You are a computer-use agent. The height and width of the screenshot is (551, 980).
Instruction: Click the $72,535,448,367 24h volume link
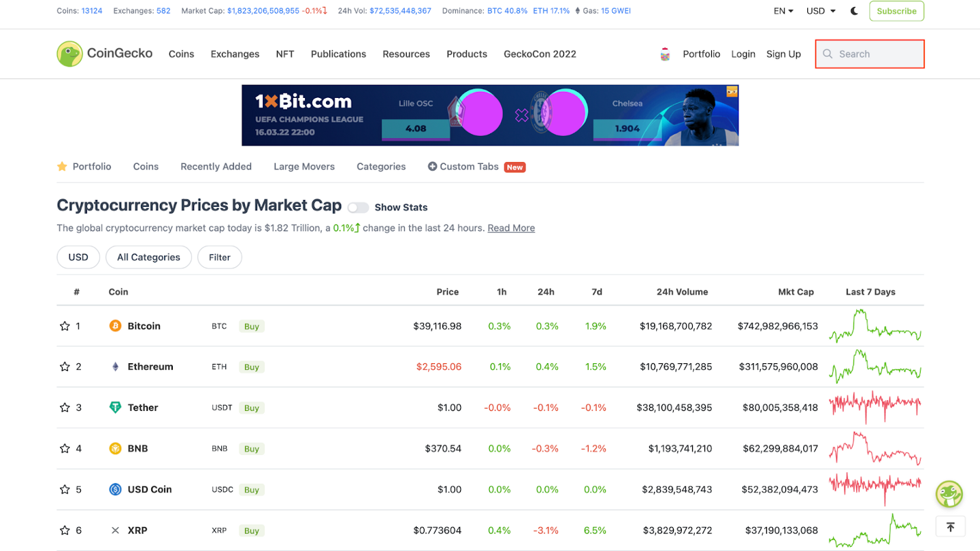click(400, 11)
